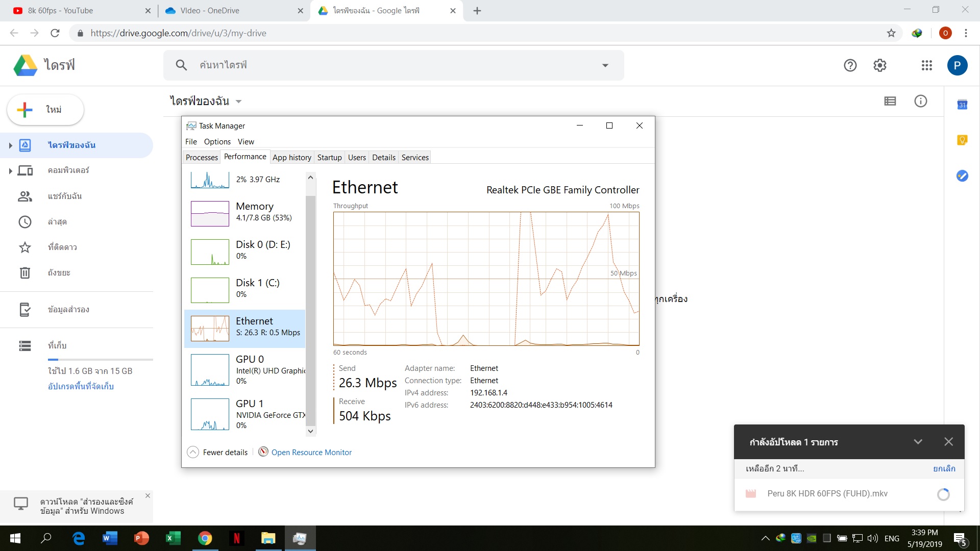980x551 pixels.
Task: Collapse the upload progress panel
Action: (918, 442)
